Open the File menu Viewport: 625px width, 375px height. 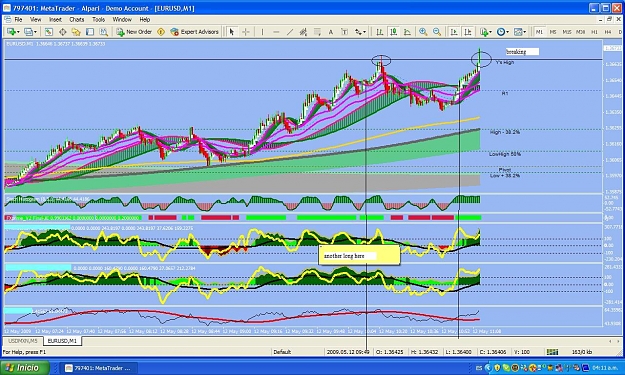pos(18,20)
